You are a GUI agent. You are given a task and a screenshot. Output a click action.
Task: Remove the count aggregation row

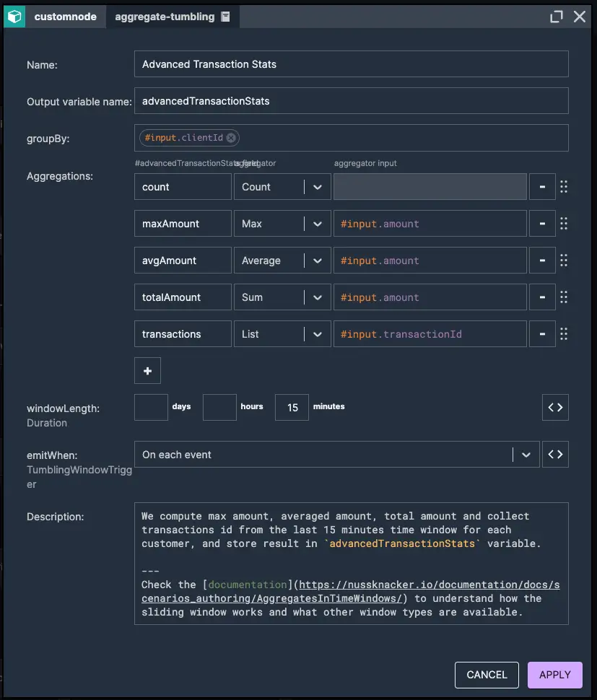[542, 187]
